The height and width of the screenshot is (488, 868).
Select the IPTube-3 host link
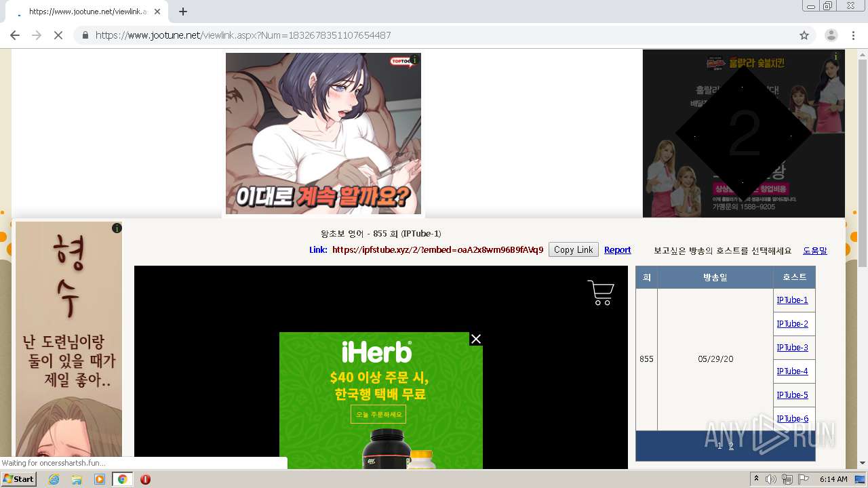click(x=792, y=348)
